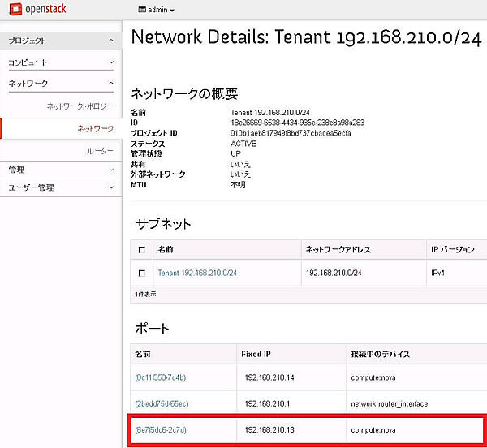The width and height of the screenshot is (487, 448).
Task: Check the Tenant 192.168.210.0/24 subnet row checkbox
Action: click(142, 274)
